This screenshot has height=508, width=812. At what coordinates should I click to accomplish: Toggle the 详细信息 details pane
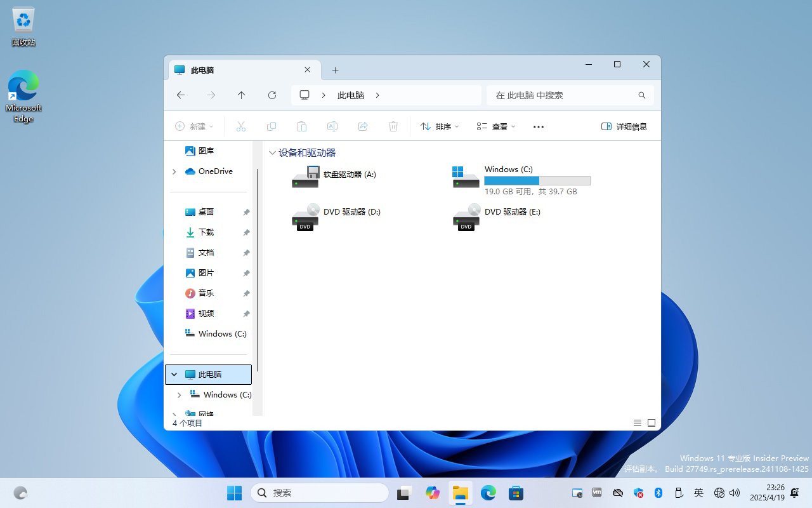(624, 126)
